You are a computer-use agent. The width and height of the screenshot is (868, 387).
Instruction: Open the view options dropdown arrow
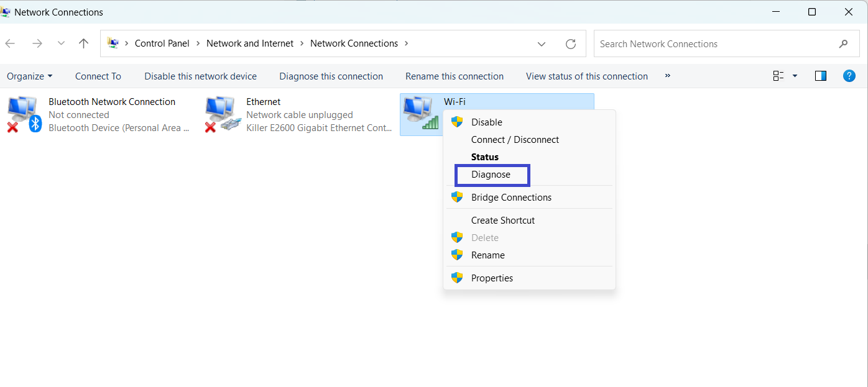795,76
